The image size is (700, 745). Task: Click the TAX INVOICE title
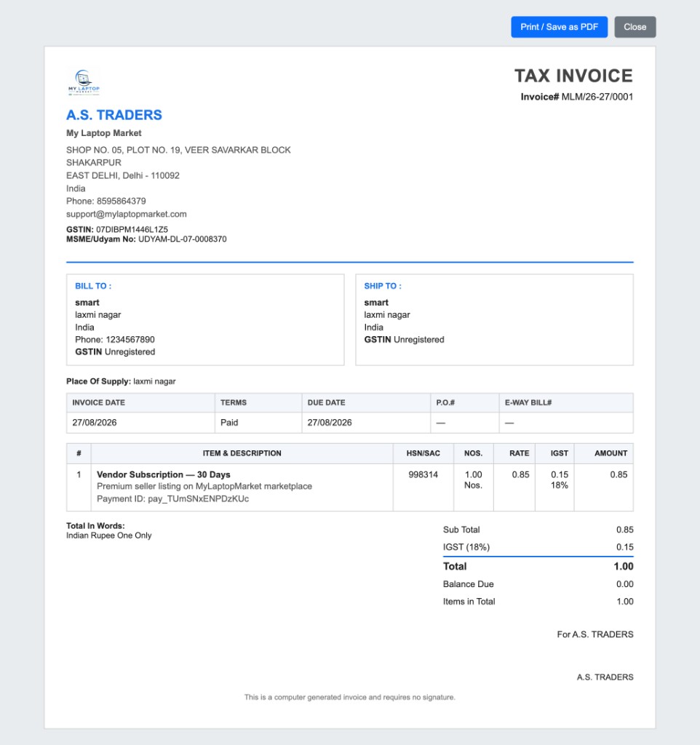click(x=573, y=76)
